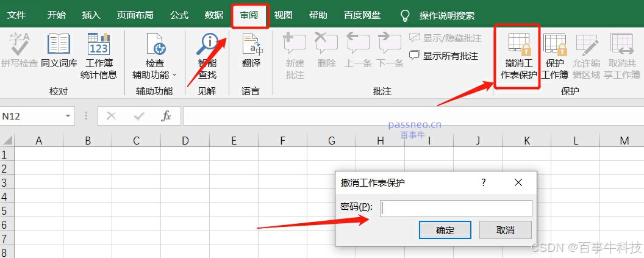Select column D header
The image size is (644, 258).
[185, 141]
